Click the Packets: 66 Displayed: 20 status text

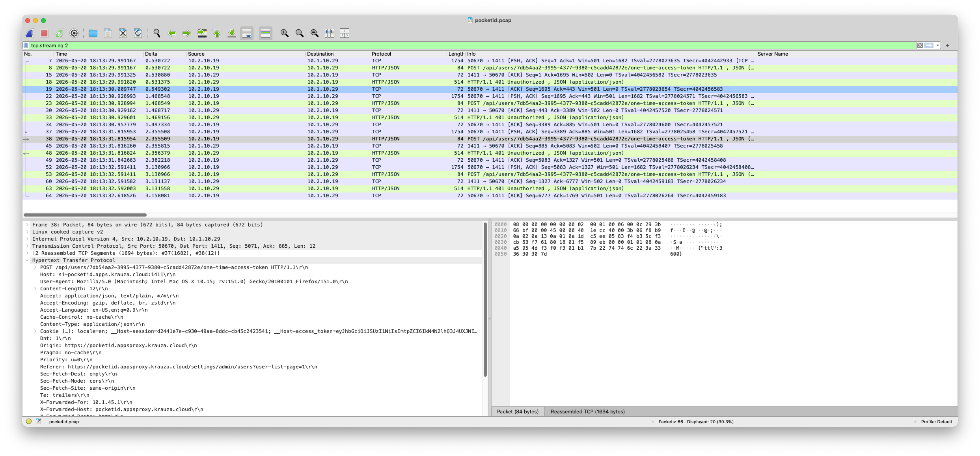click(696, 422)
